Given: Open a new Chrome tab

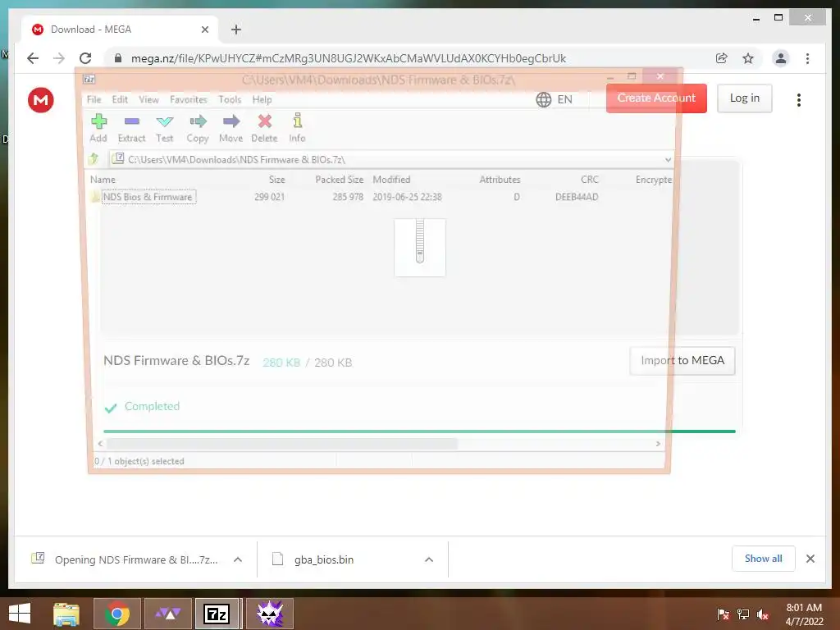Looking at the screenshot, I should pos(236,30).
